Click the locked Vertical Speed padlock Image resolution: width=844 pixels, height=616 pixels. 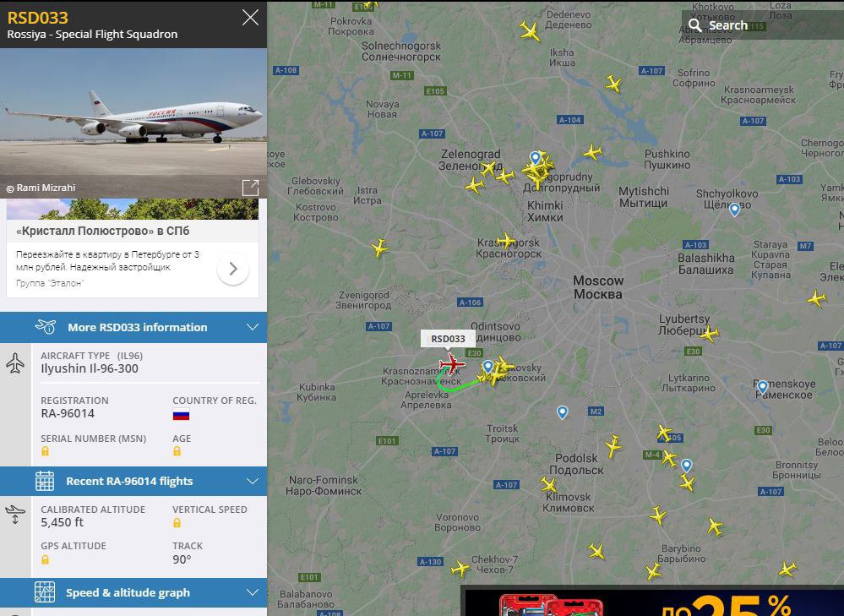coord(177,523)
